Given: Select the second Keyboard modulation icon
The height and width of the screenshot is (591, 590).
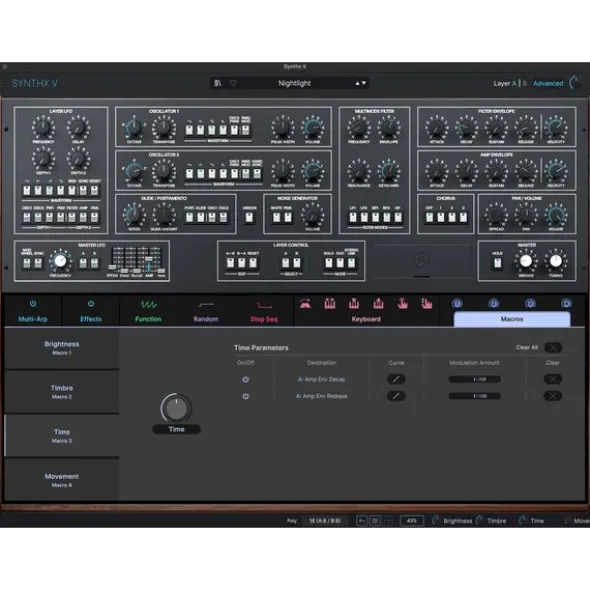Looking at the screenshot, I should [x=330, y=303].
